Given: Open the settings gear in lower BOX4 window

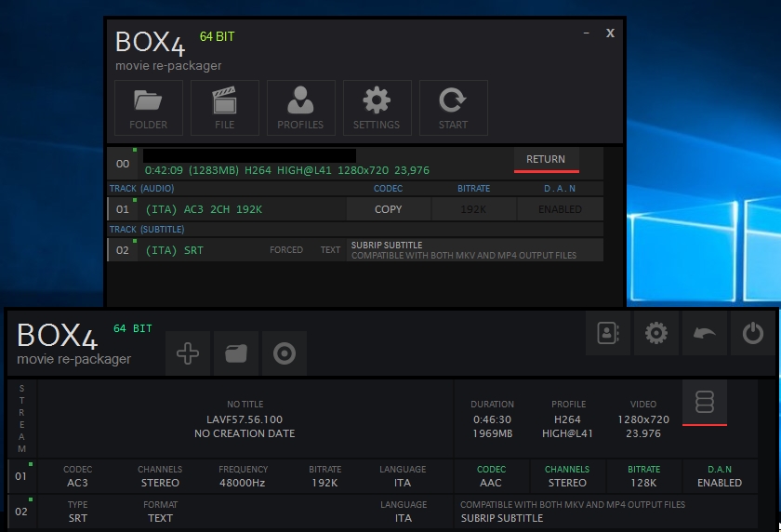Looking at the screenshot, I should pos(656,333).
